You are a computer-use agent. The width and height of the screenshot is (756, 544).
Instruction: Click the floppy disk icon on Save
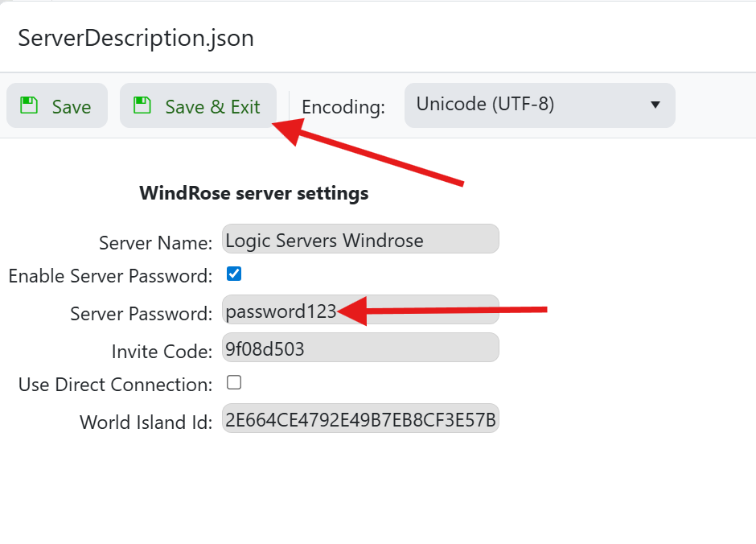[x=29, y=105]
